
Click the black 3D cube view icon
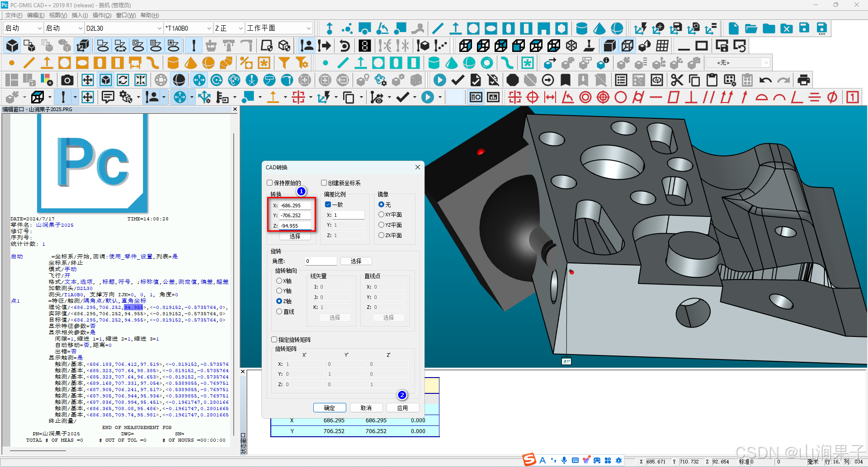12,46
